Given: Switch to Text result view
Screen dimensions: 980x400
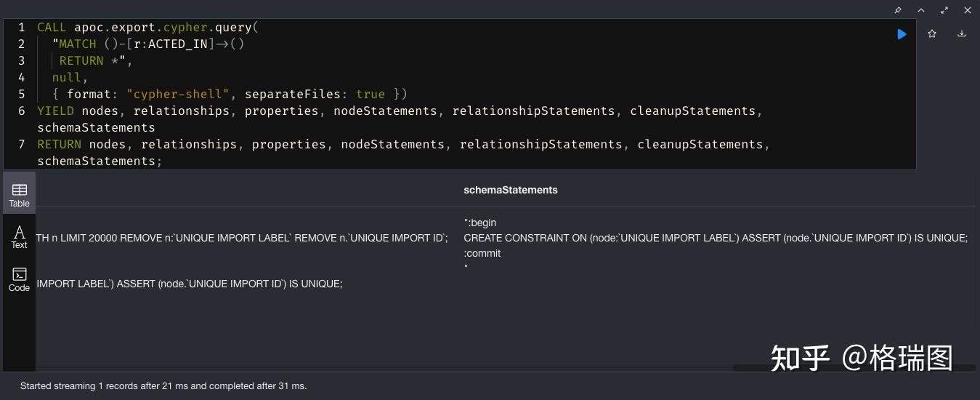Looking at the screenshot, I should pyautogui.click(x=19, y=237).
